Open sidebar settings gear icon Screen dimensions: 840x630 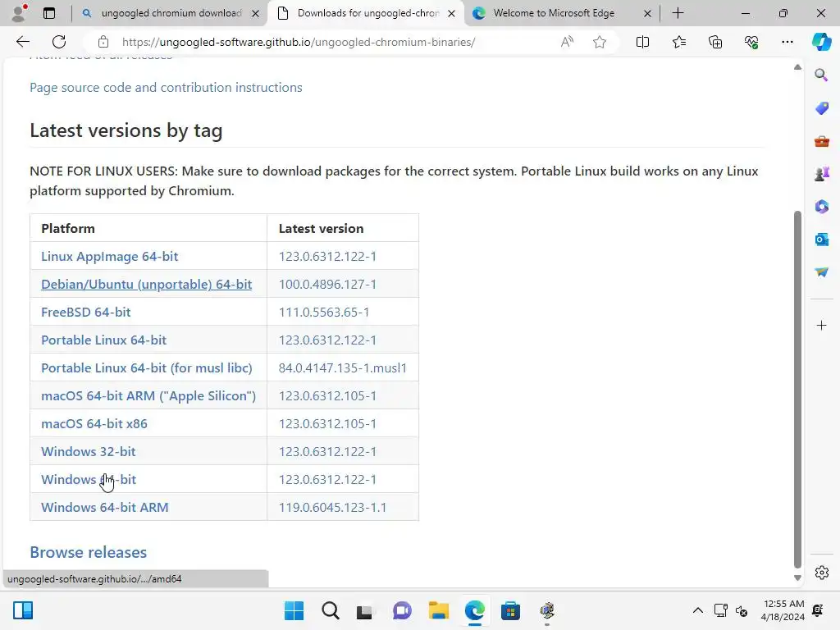pyautogui.click(x=821, y=573)
